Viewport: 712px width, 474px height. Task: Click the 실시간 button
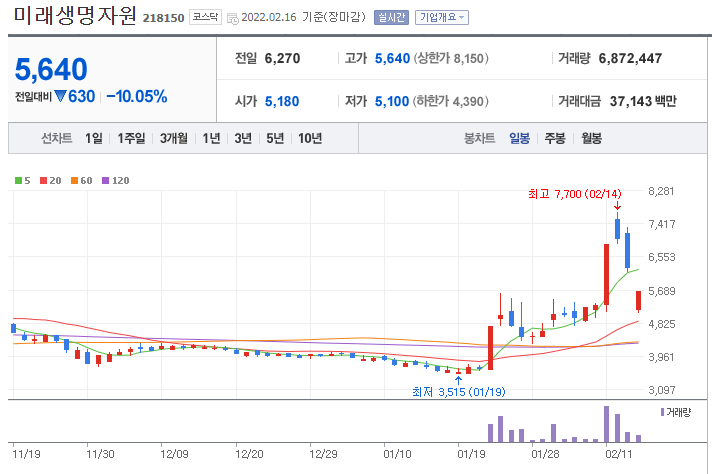tap(391, 18)
